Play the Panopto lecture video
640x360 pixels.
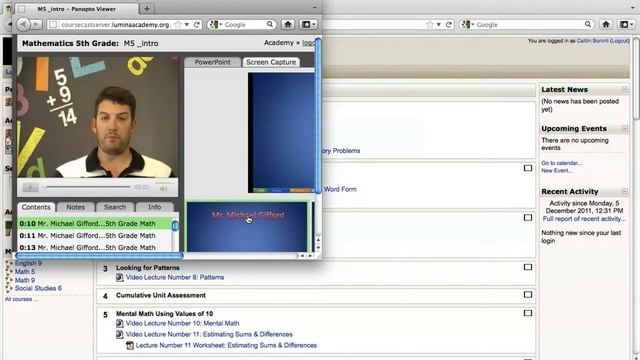[30, 187]
